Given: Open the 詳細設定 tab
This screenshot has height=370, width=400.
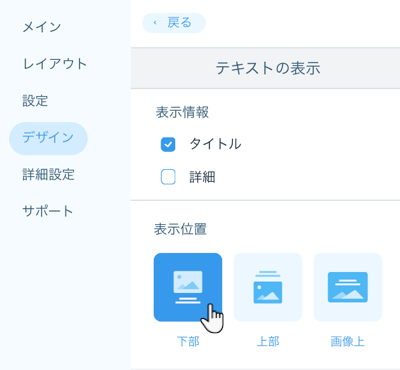Looking at the screenshot, I should click(x=48, y=174).
